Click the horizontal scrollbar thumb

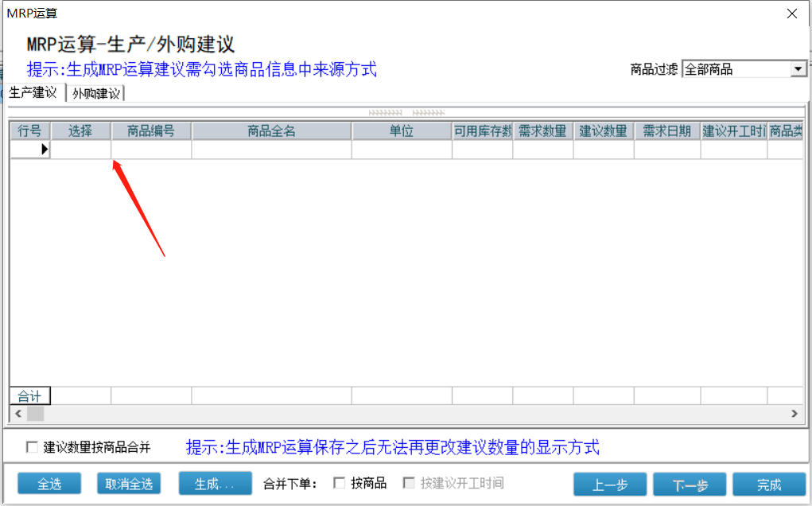coord(35,413)
